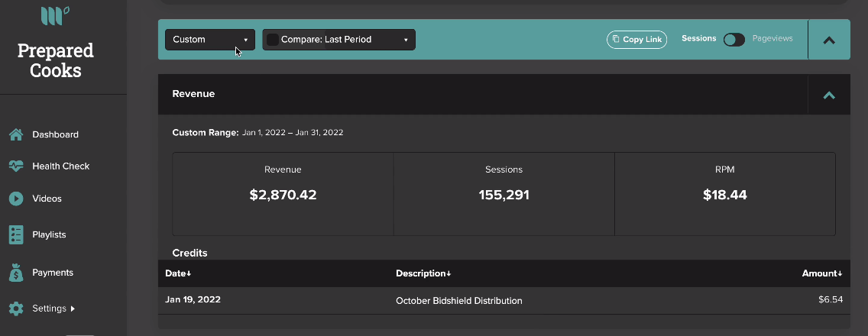Click the Dashboard house icon

point(16,134)
